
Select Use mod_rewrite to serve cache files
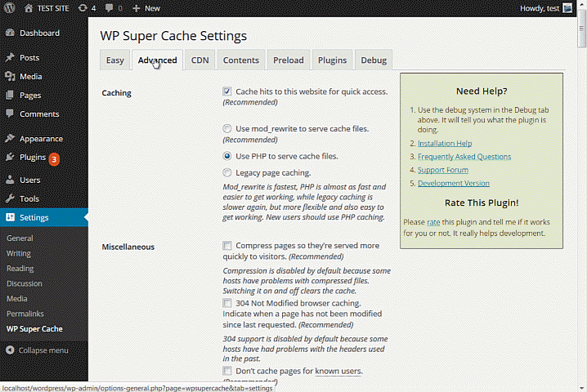tap(226, 129)
